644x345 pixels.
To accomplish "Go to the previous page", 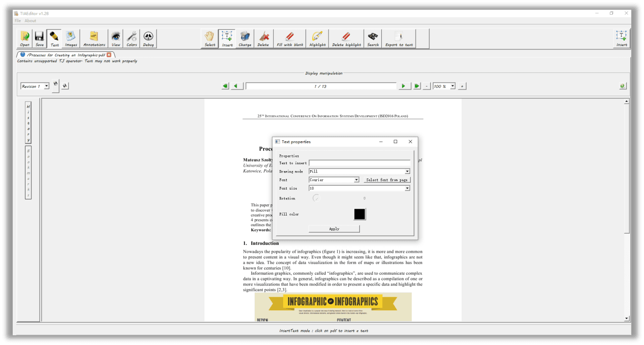I will pyautogui.click(x=237, y=86).
